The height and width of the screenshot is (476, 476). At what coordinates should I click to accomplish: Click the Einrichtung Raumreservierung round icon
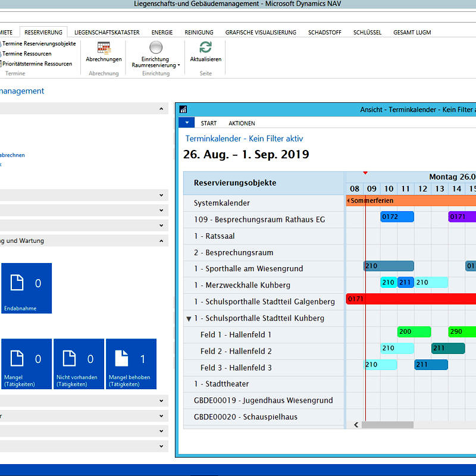(156, 48)
